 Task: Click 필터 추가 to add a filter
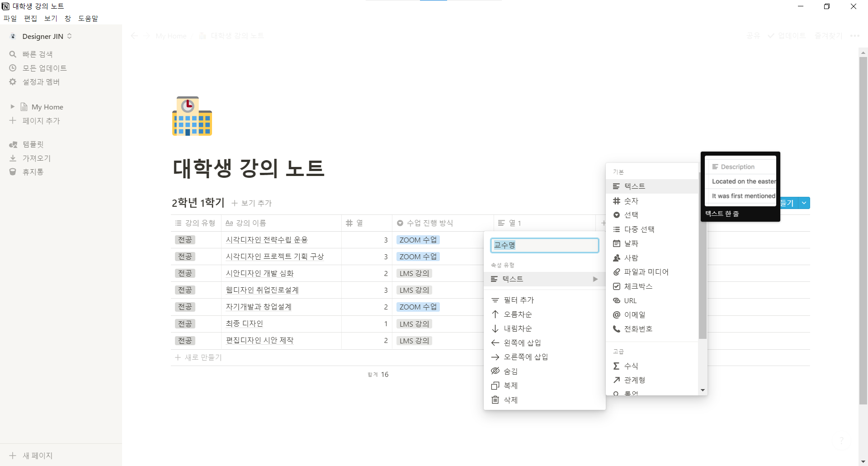click(544, 300)
